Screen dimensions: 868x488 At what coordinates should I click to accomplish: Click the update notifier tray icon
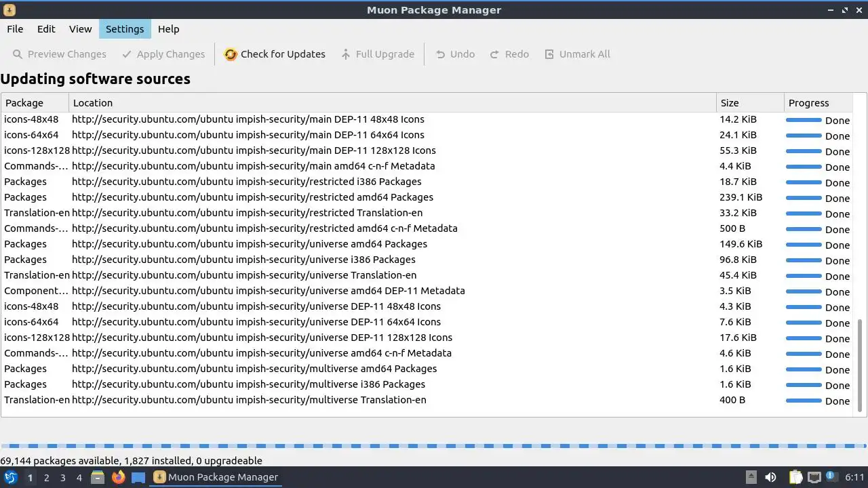coord(831,477)
